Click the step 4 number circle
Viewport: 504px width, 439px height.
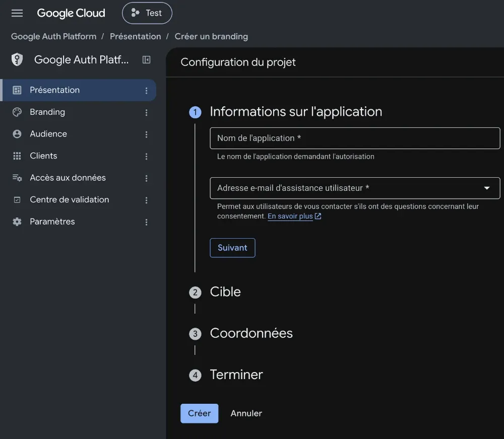tap(195, 375)
